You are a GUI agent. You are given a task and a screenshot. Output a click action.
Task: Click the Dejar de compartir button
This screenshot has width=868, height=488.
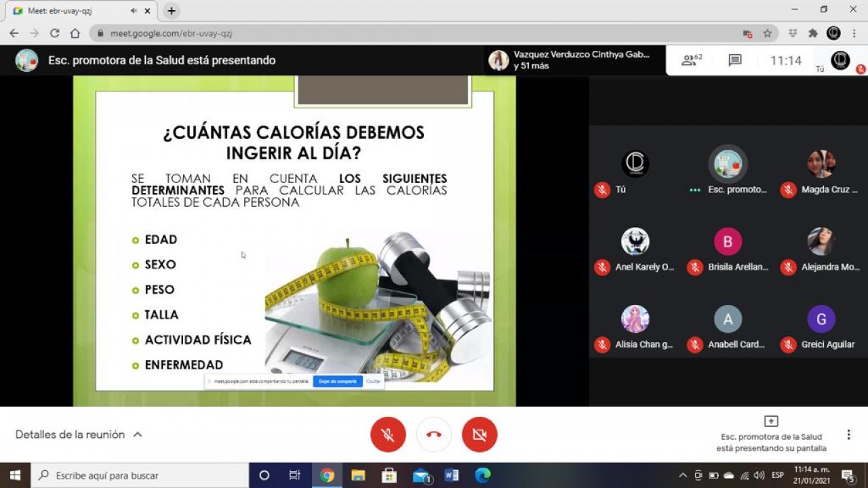click(338, 382)
